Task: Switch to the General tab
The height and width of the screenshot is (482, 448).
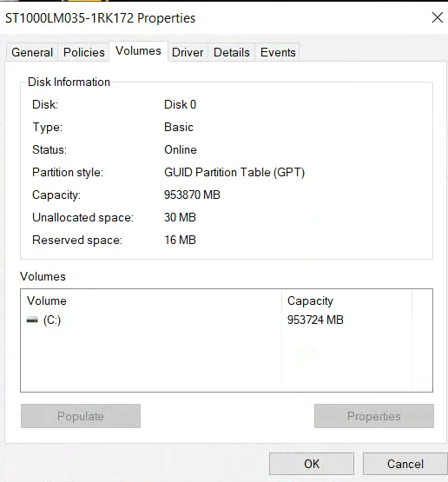Action: click(x=32, y=52)
